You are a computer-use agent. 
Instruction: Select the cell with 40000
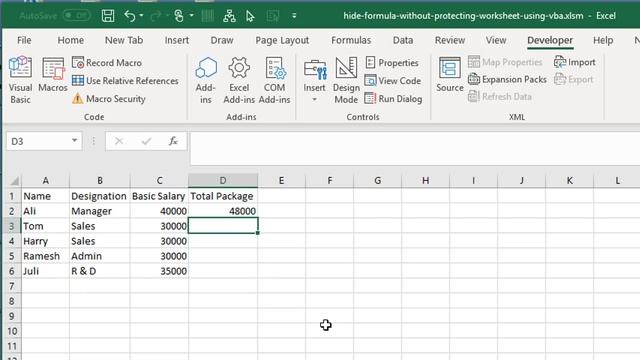click(x=159, y=211)
